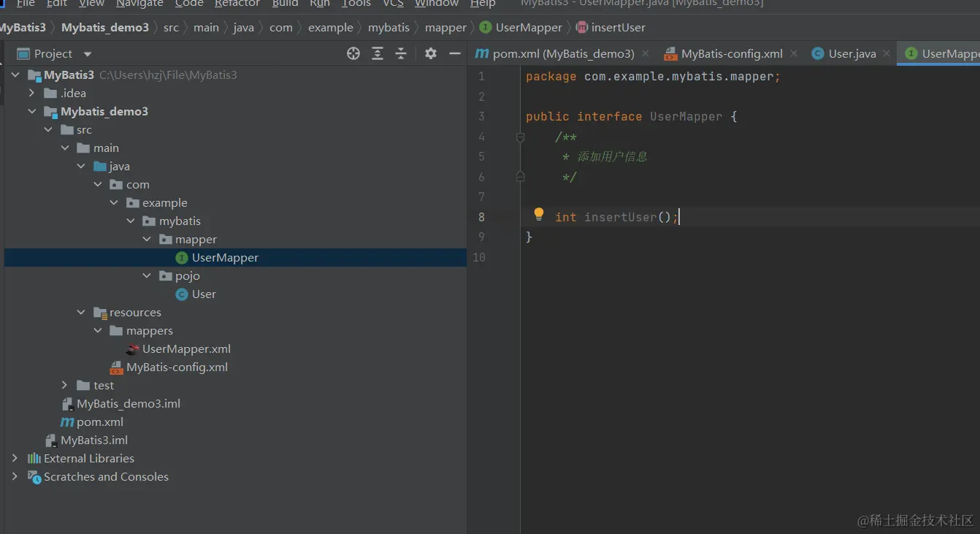Click the Select Opened File target icon
The image size is (980, 534).
[353, 53]
